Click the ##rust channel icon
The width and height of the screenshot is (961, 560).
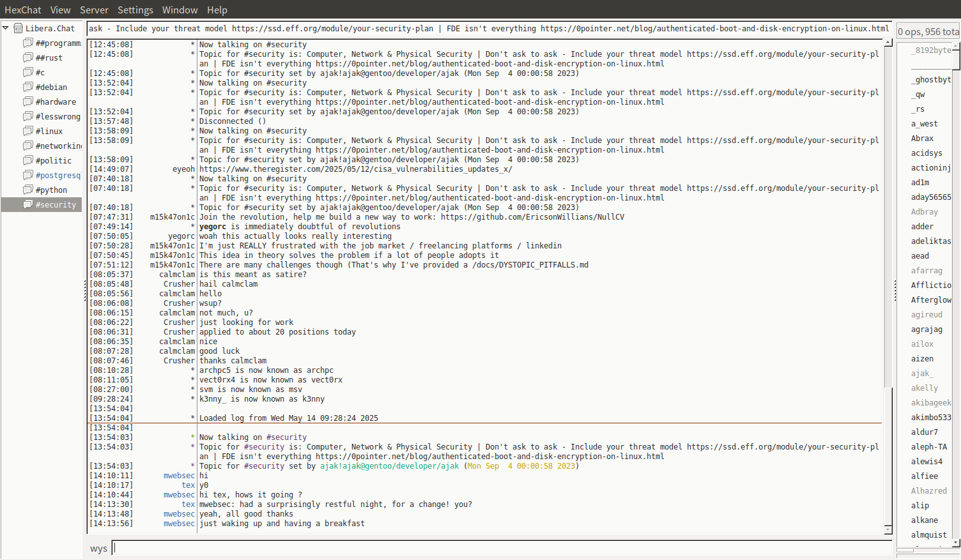28,57
